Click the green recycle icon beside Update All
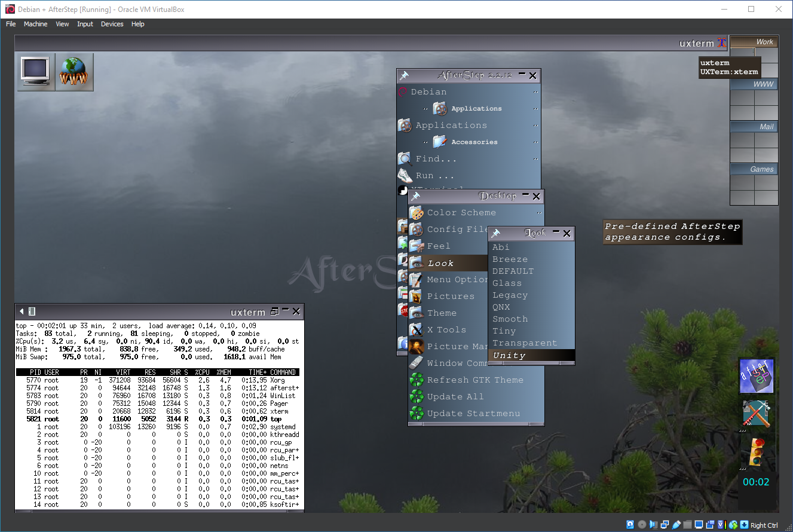The width and height of the screenshot is (793, 532). (x=417, y=397)
